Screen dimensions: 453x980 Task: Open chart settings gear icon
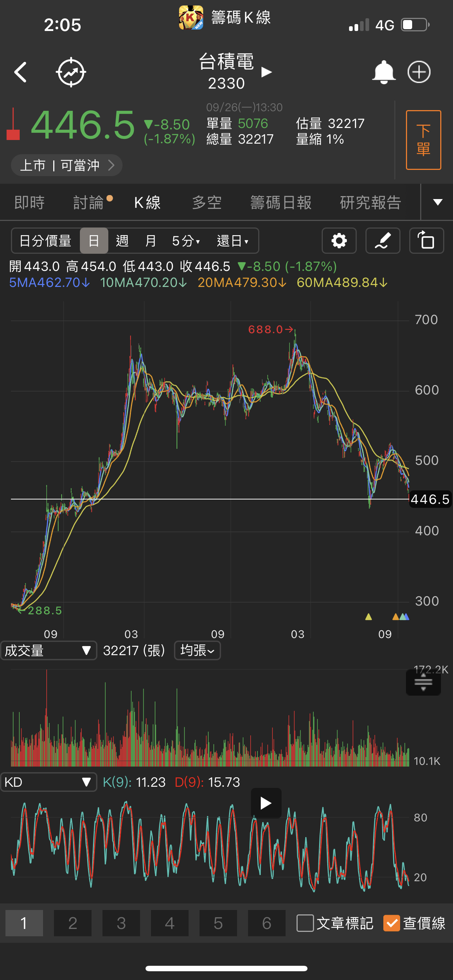339,241
